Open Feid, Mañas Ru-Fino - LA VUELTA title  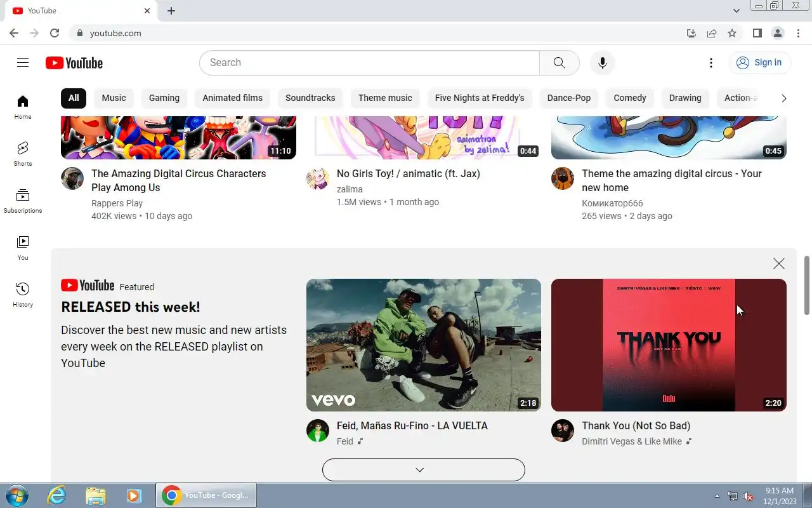(x=412, y=425)
